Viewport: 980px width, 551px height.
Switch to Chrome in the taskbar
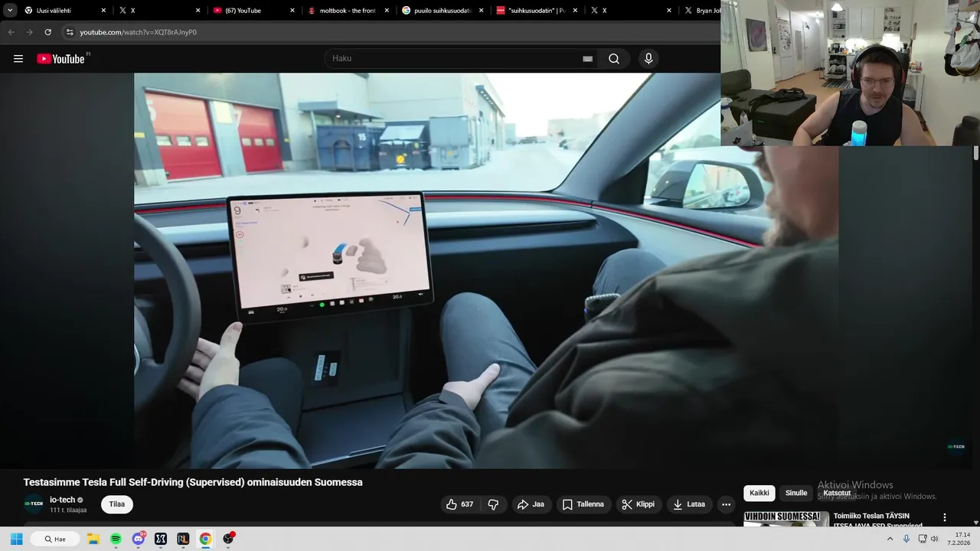(x=205, y=539)
